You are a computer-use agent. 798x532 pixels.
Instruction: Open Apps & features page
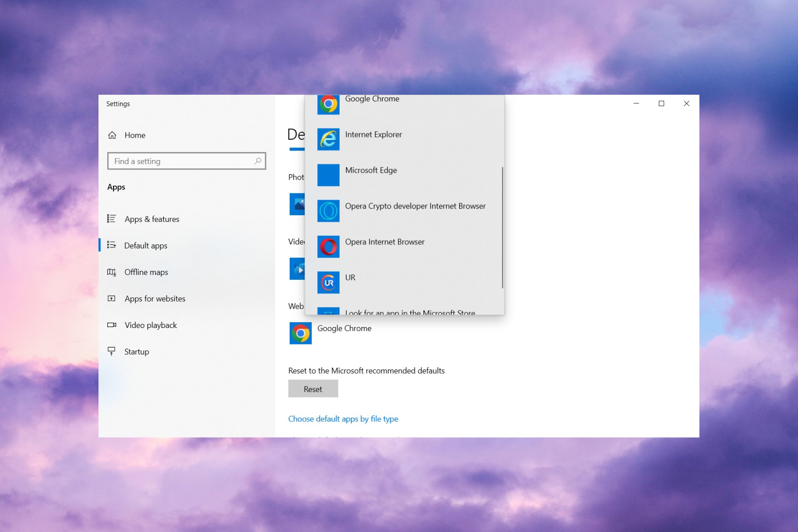point(186,219)
